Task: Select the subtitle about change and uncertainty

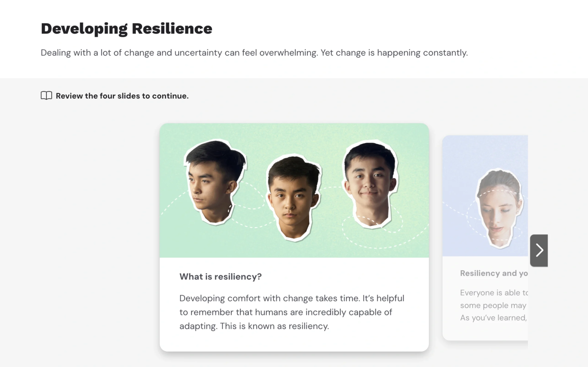Action: 254,53
